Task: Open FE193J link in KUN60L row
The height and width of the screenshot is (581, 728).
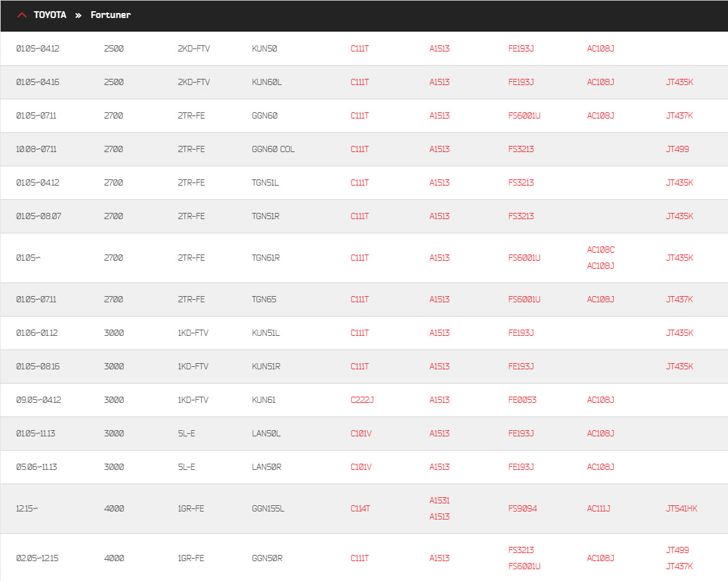Action: coord(521,82)
